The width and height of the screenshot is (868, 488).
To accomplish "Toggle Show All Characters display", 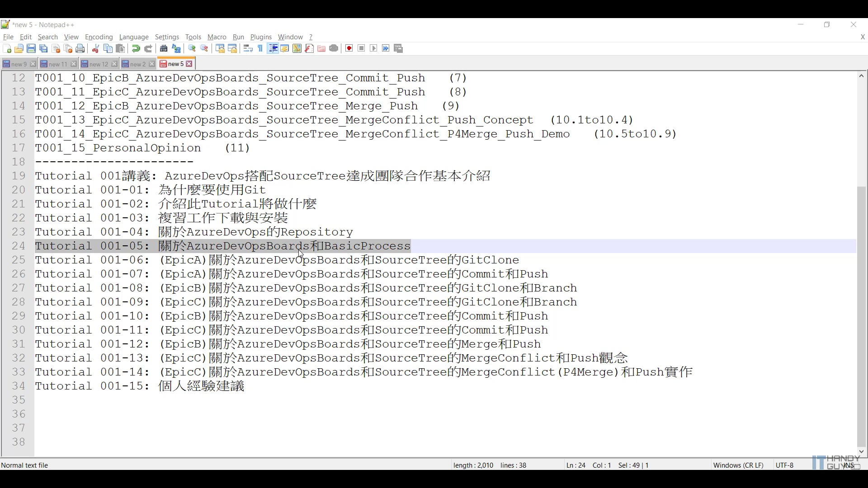I will pyautogui.click(x=259, y=48).
